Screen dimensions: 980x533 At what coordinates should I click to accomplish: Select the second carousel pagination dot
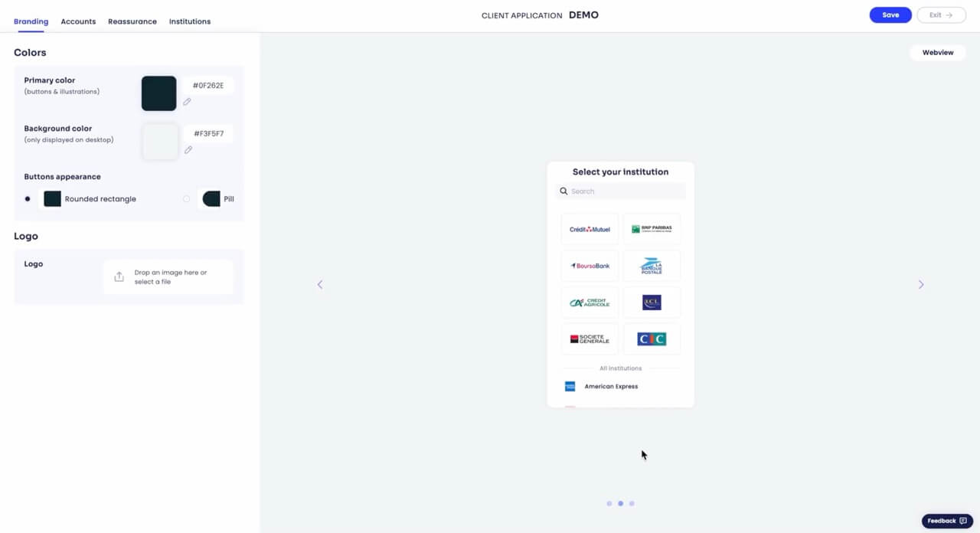620,504
